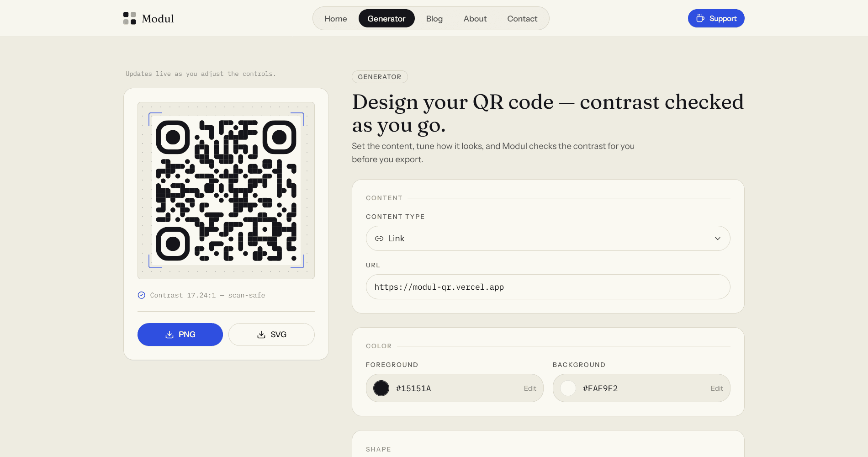Click the coffee cup icon in Support
Image resolution: width=868 pixels, height=457 pixels.
tap(700, 19)
